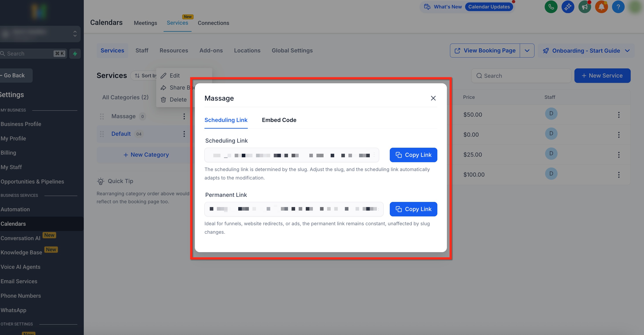Open the orange notifications bell
This screenshot has height=335, width=644.
point(601,7)
